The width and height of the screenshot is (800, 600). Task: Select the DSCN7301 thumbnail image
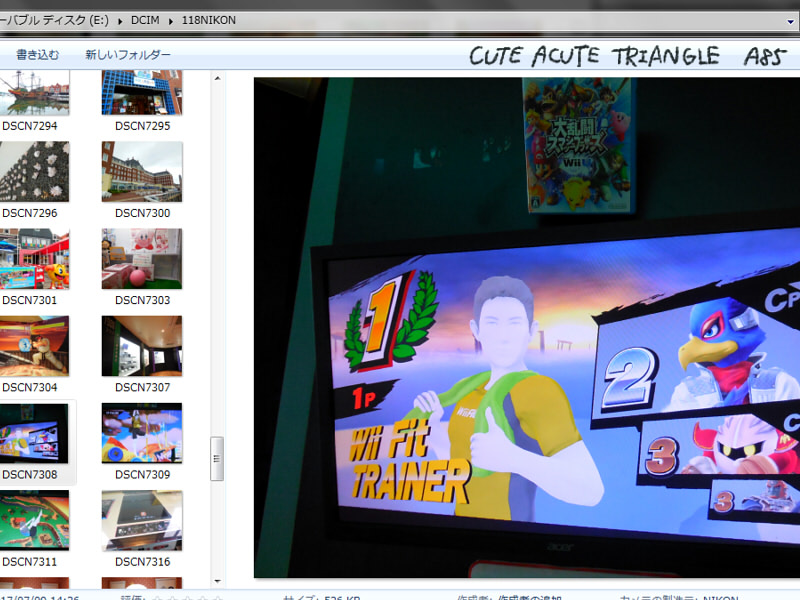(x=34, y=259)
